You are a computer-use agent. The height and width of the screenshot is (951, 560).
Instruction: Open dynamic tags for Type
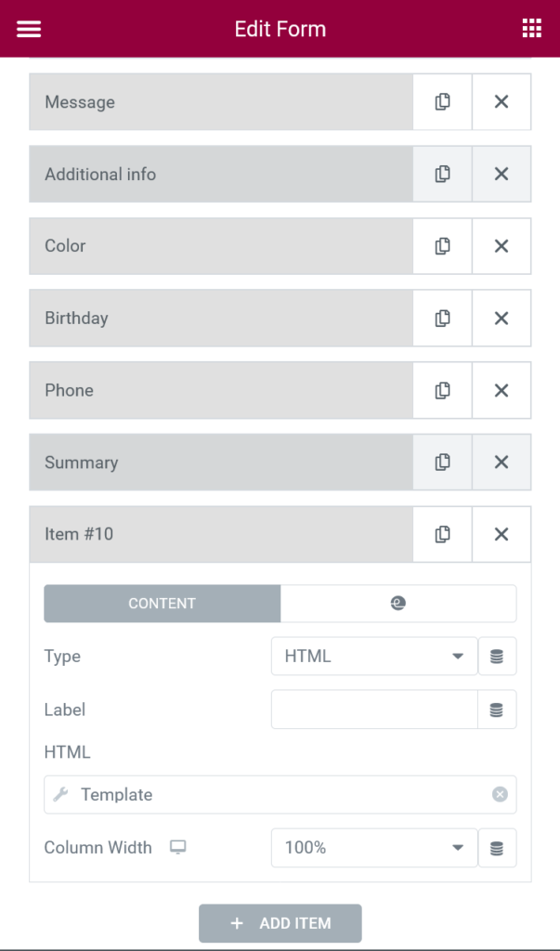[x=497, y=656]
